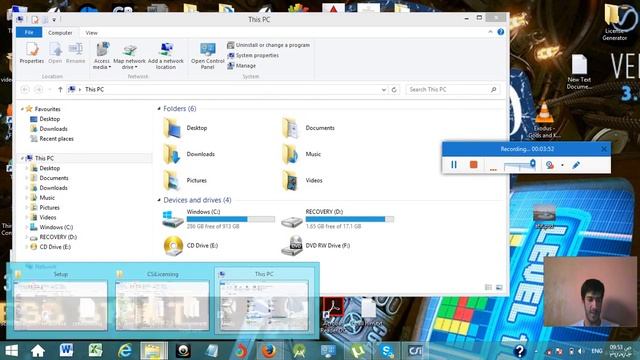The height and width of the screenshot is (360, 640).
Task: Open the Quick Access Toolbar dropdown arrow
Action: point(54,20)
